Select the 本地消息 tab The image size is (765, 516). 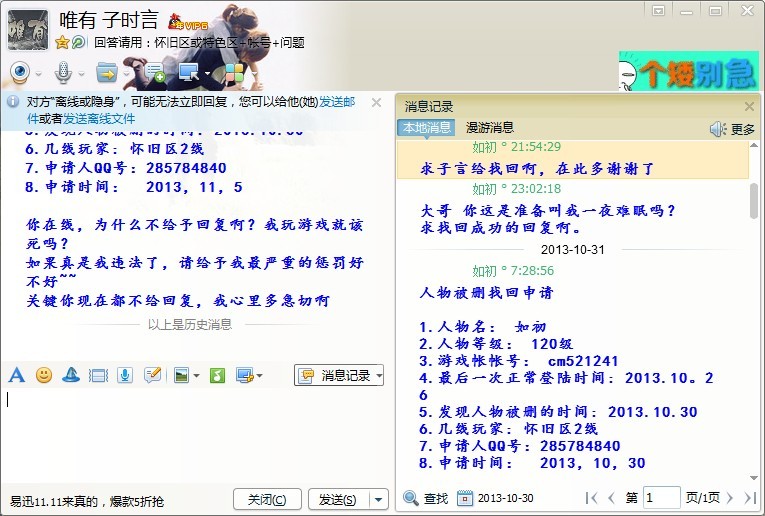click(x=426, y=128)
